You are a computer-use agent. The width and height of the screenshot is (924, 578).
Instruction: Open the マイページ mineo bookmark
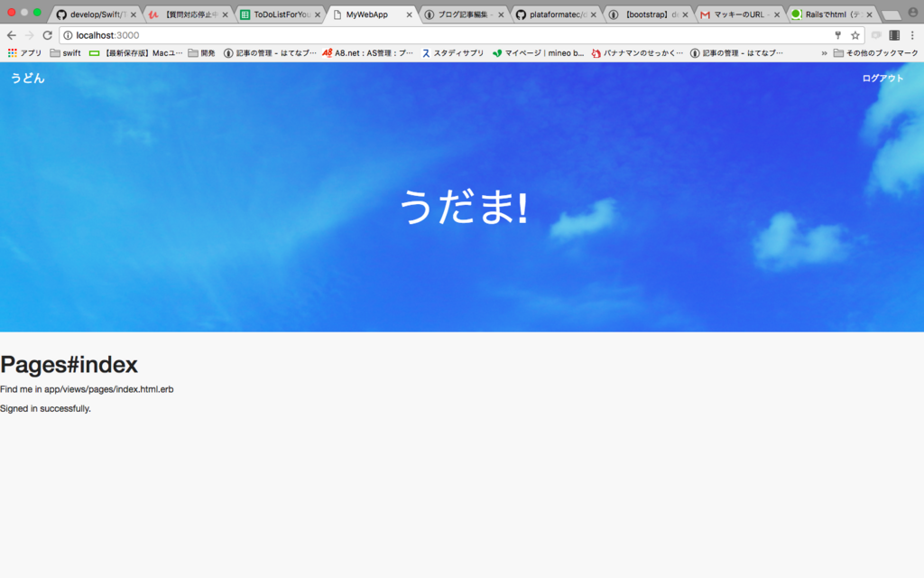coord(538,53)
